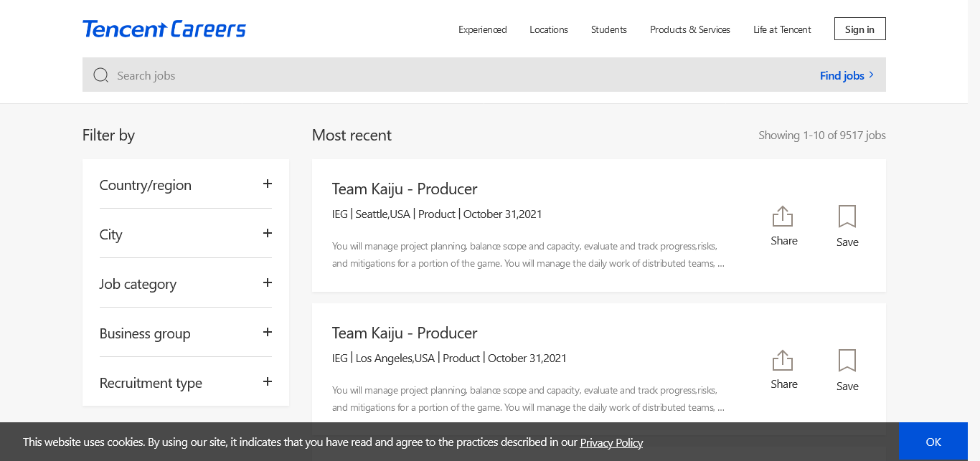The height and width of the screenshot is (461, 980).
Task: Open the Experienced menu item
Action: coord(482,29)
